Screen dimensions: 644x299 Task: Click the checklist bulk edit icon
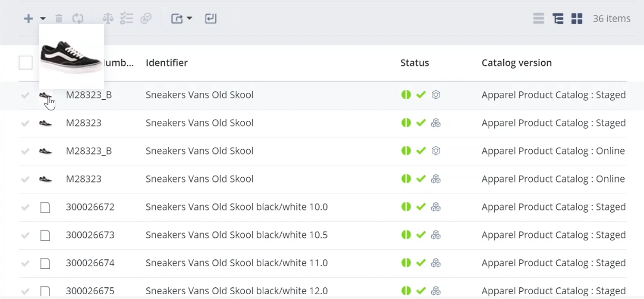coord(126,18)
